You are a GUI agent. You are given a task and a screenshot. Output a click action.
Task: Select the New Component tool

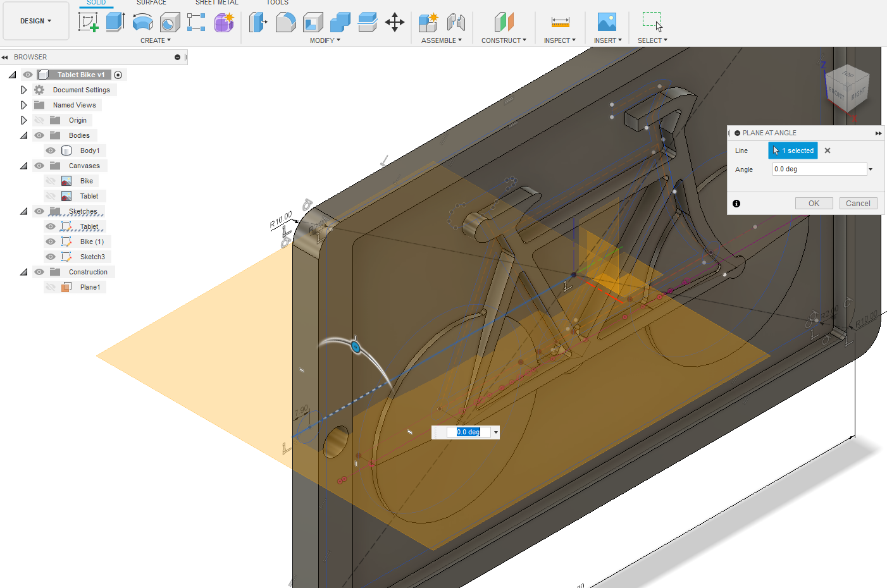coord(428,22)
